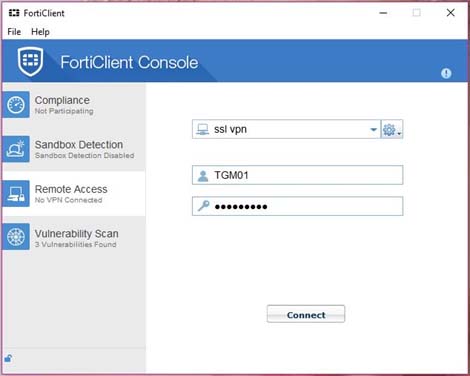Select the Remote Access tab label
Screen dimensions: 470x376
click(x=71, y=189)
